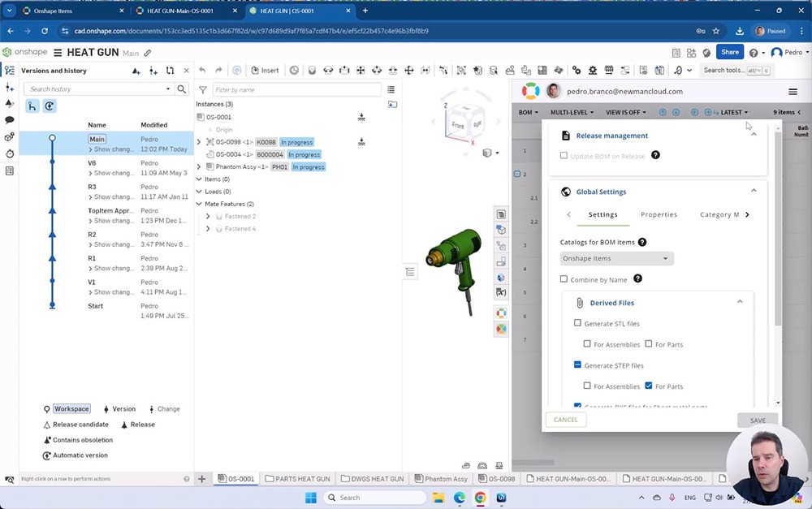The width and height of the screenshot is (812, 509).
Task: Click the create branch icon in history panel
Action: tap(153, 71)
